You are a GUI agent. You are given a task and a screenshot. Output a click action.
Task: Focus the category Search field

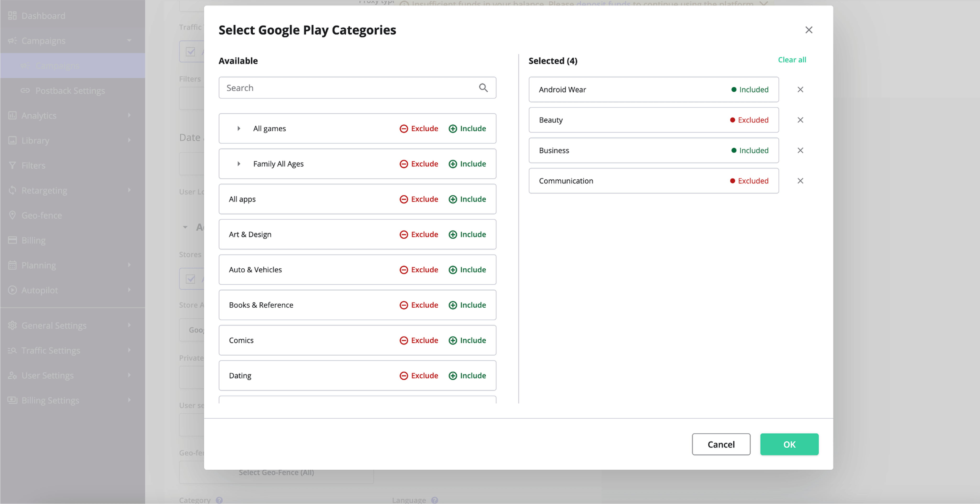tap(357, 88)
